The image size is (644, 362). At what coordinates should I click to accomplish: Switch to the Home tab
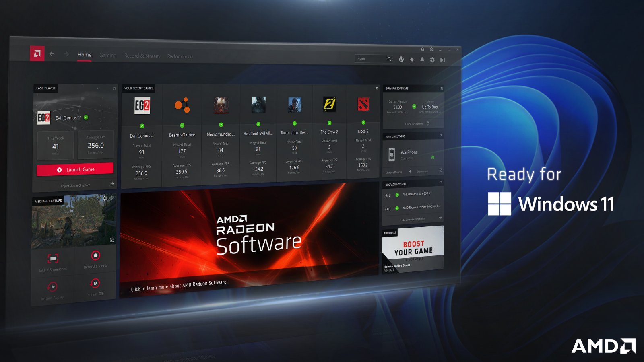[85, 55]
